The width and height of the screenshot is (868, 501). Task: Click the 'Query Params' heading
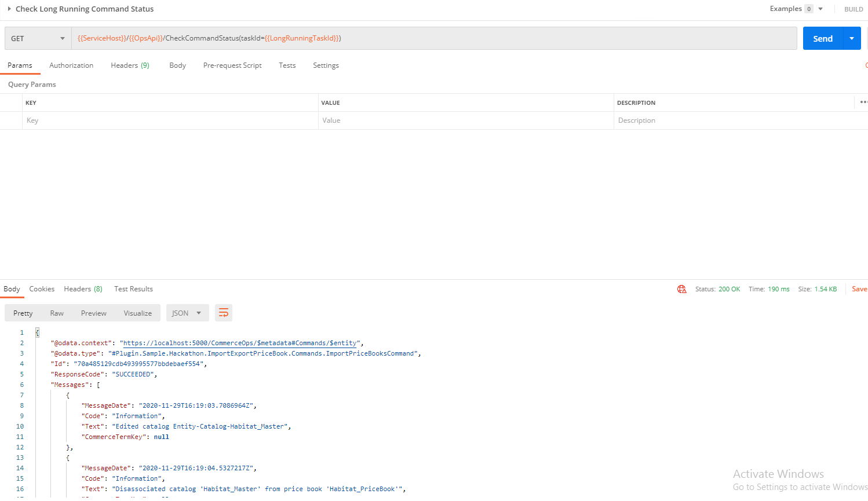(32, 85)
